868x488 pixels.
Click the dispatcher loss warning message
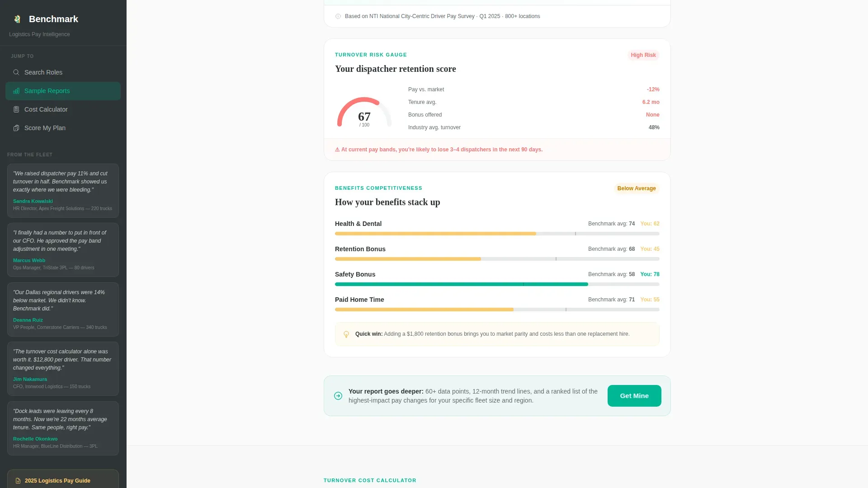tap(439, 150)
